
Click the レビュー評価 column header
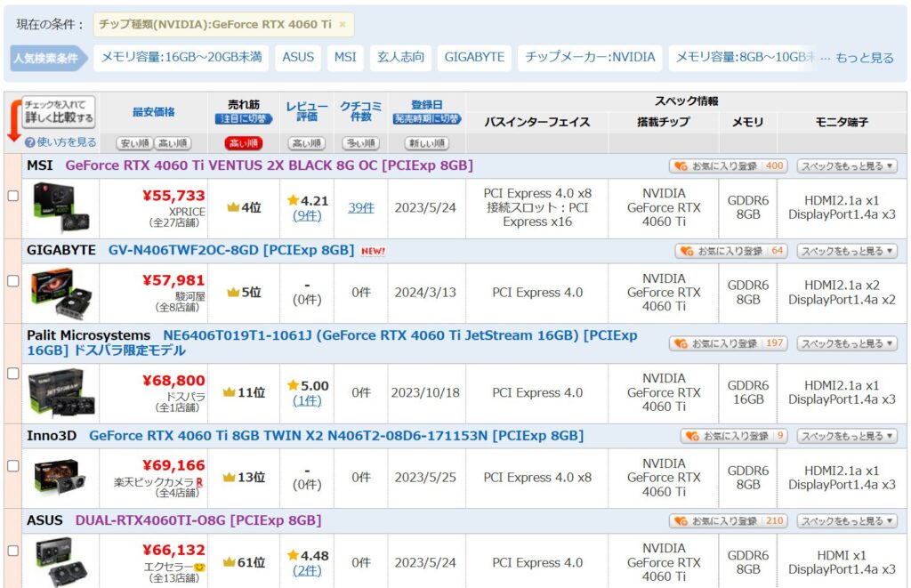tap(307, 111)
